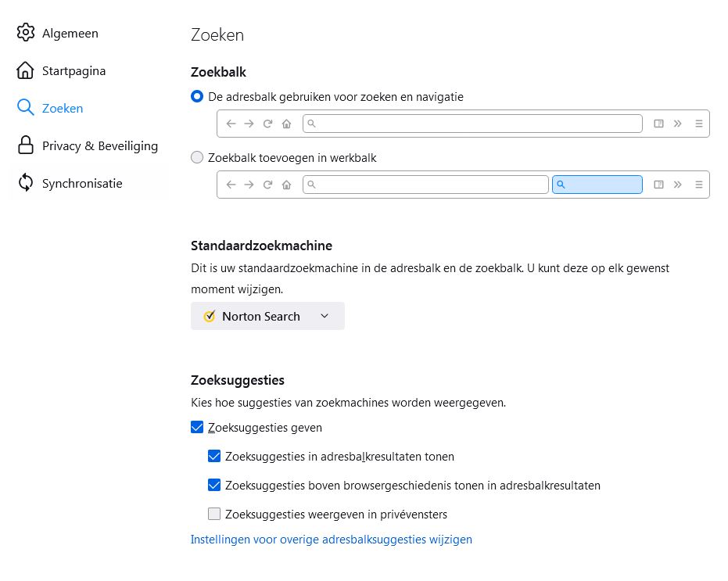Click the Startpagina house icon

pos(26,70)
